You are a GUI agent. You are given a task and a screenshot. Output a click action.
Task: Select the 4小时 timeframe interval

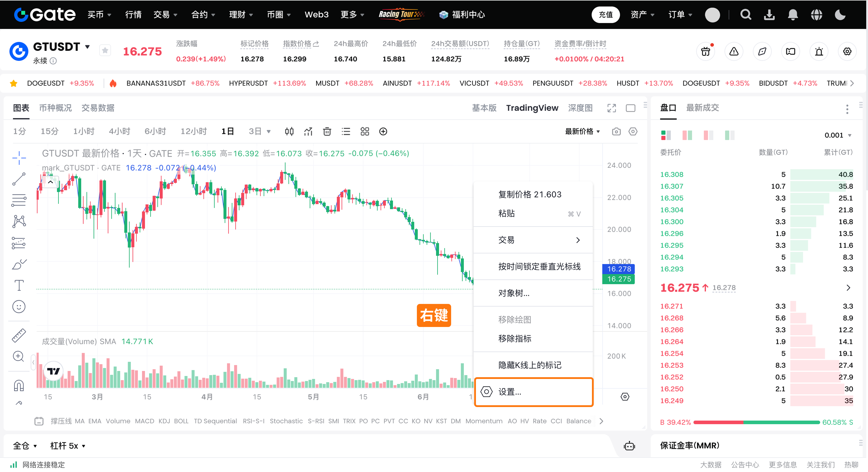point(119,131)
